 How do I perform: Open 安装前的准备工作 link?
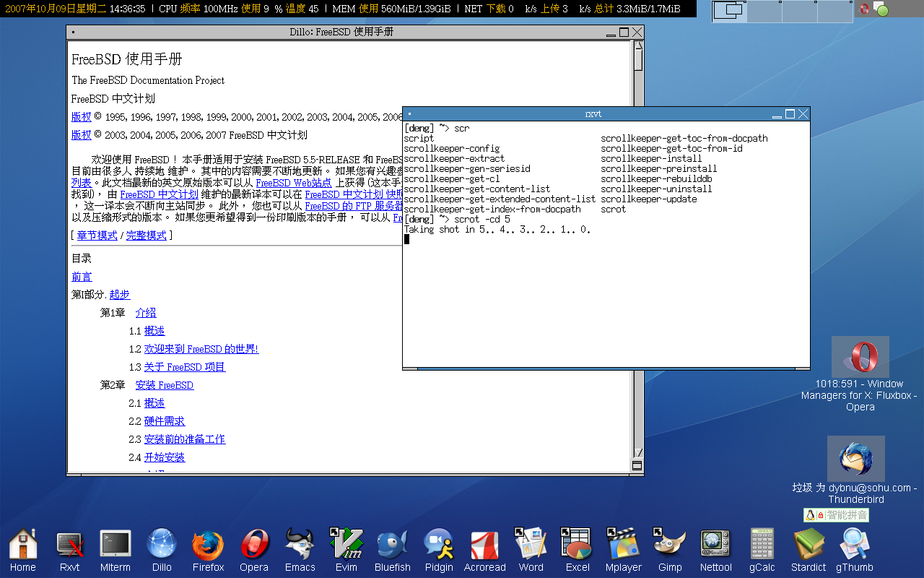click(185, 439)
